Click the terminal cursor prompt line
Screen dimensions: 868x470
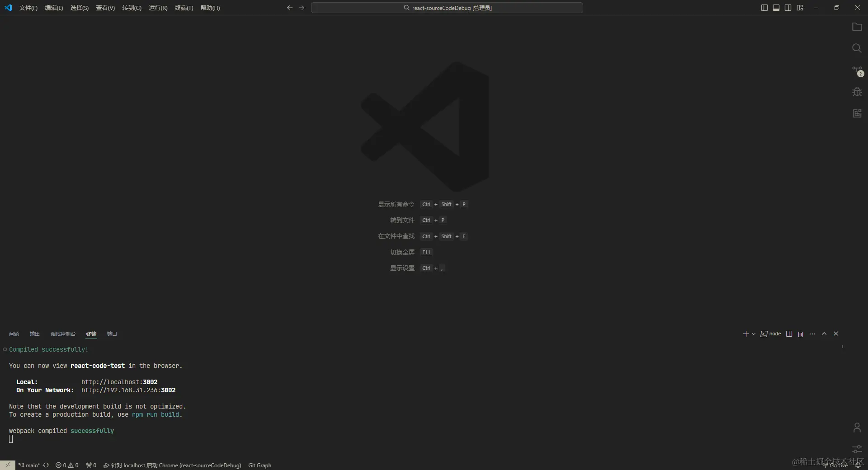11,439
